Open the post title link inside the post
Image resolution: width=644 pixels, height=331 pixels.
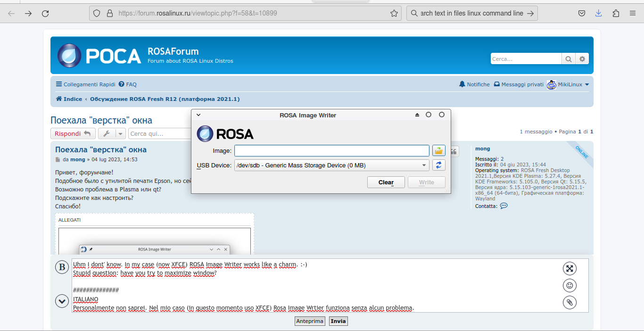tap(101, 149)
